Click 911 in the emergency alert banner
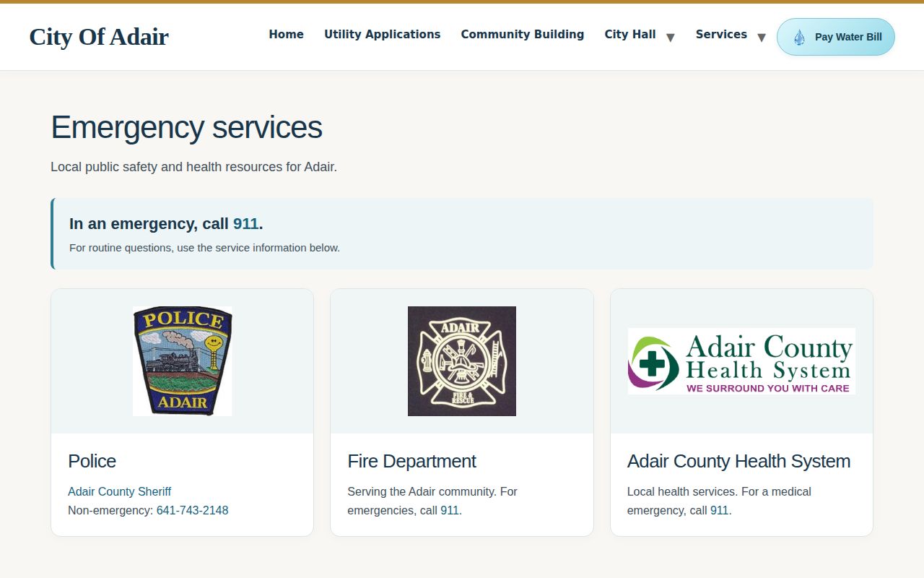Image resolution: width=924 pixels, height=578 pixels. click(245, 224)
